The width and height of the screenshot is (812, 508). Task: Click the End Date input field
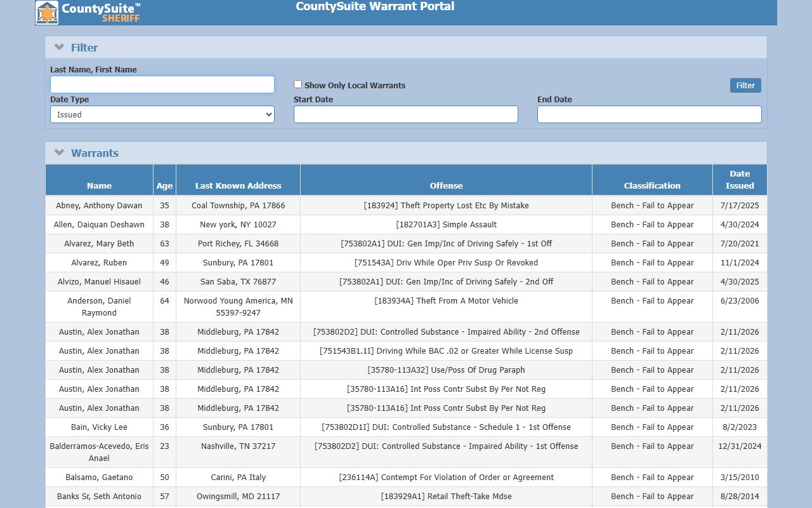pos(650,114)
